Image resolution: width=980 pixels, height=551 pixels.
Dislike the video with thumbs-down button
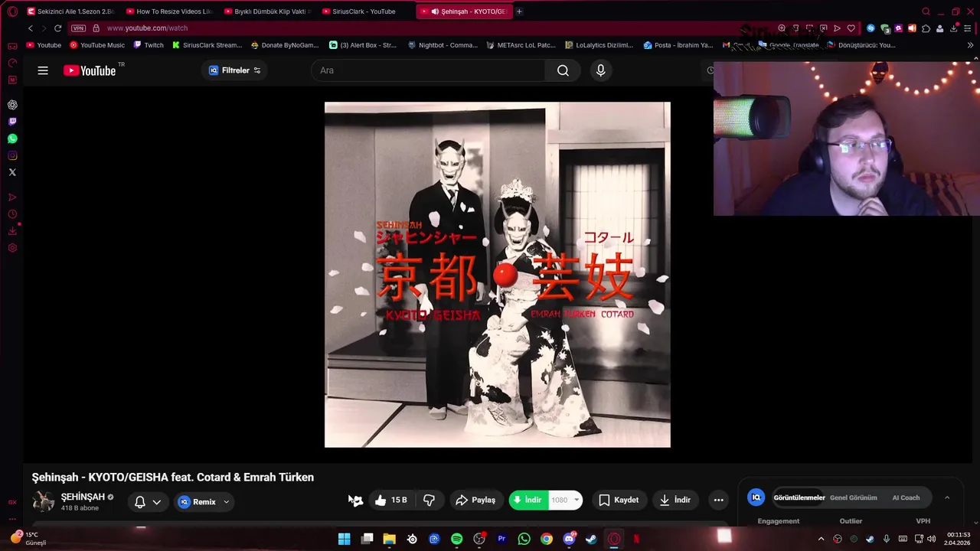pos(429,500)
